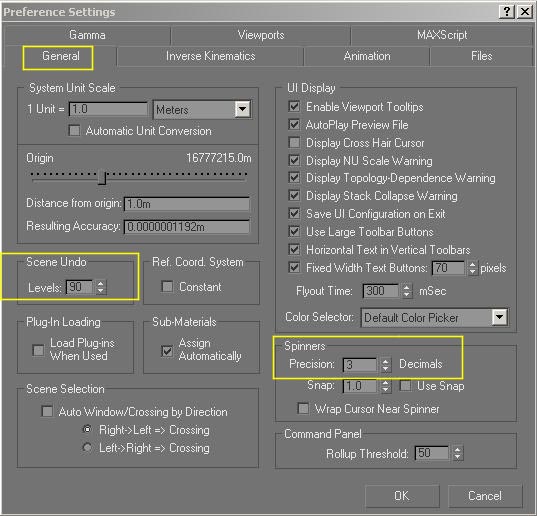
Task: Click the Cancel button
Action: [485, 496]
